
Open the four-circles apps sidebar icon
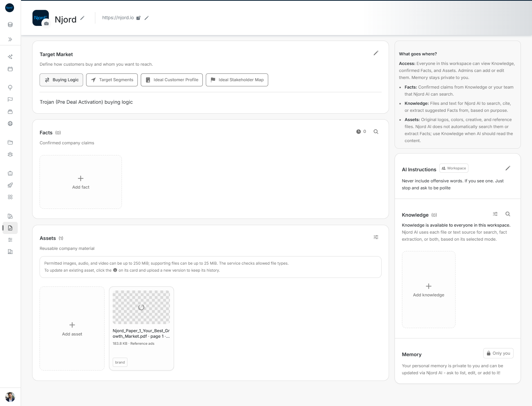(x=10, y=197)
